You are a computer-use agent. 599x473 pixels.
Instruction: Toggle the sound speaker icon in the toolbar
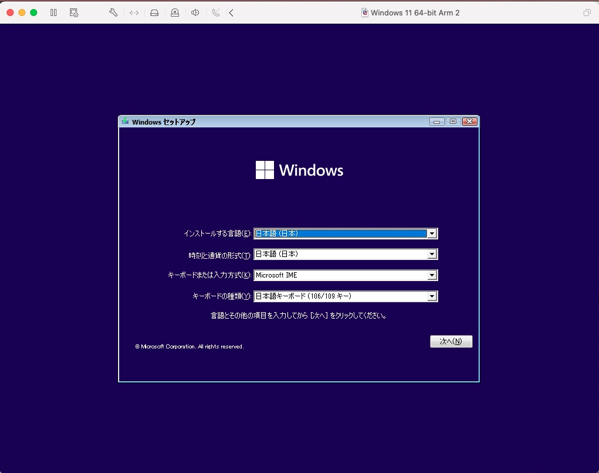(195, 13)
